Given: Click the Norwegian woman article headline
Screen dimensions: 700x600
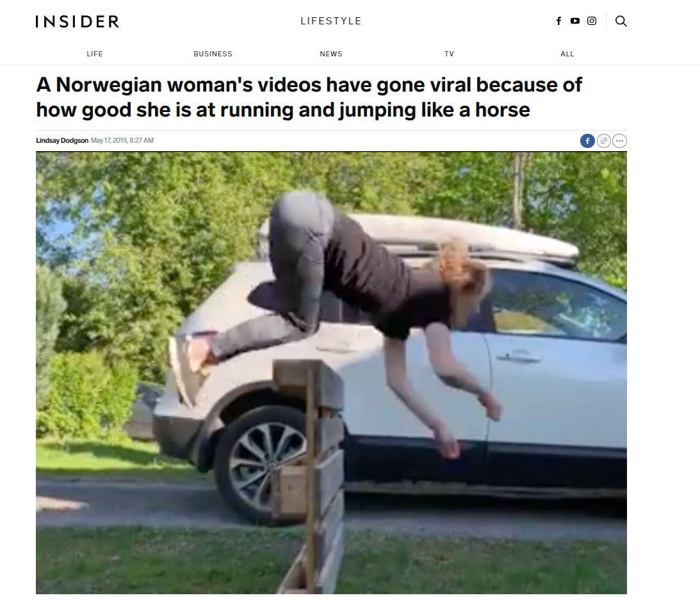Looking at the screenshot, I should 309,97.
